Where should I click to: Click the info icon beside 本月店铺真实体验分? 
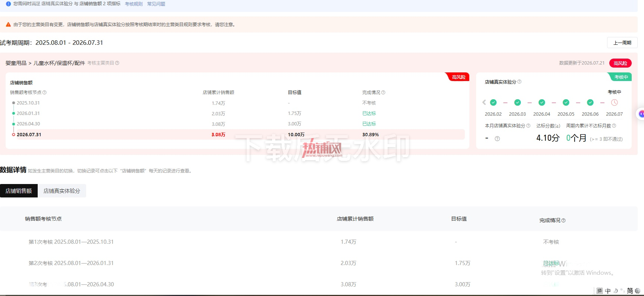pos(528,126)
